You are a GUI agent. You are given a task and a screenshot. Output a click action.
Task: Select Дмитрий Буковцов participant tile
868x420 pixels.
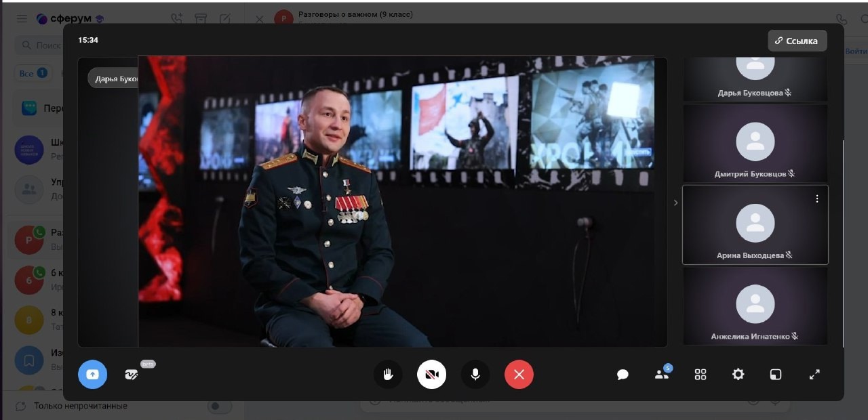click(755, 143)
